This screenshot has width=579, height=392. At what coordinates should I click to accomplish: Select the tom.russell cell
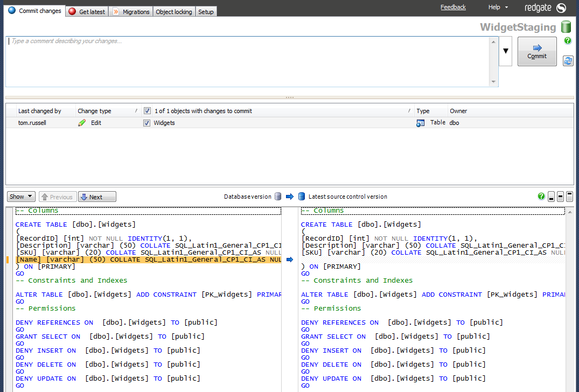32,123
